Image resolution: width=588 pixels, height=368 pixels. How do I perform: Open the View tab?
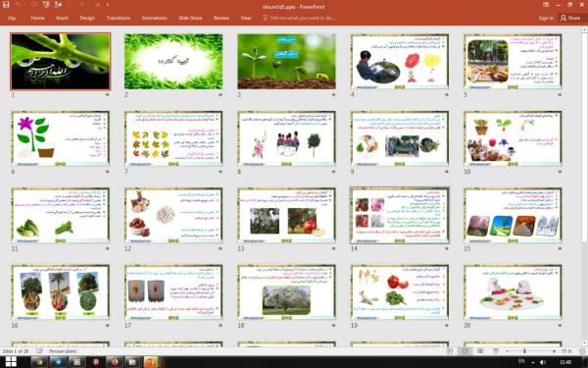246,18
